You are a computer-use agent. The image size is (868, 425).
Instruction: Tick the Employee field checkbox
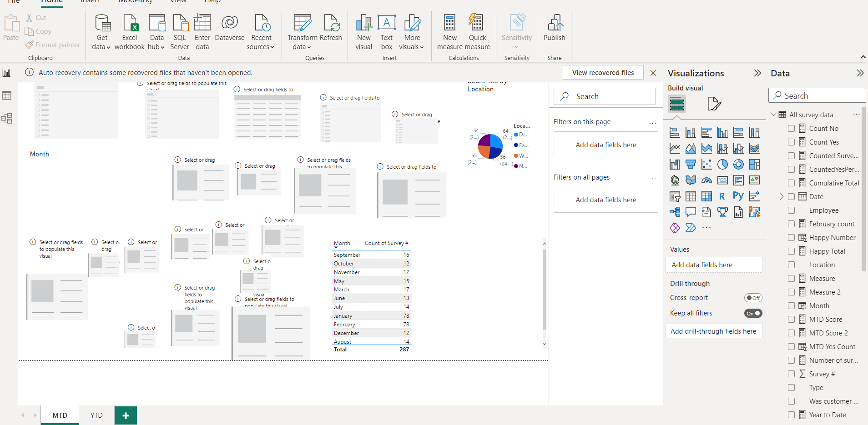791,210
